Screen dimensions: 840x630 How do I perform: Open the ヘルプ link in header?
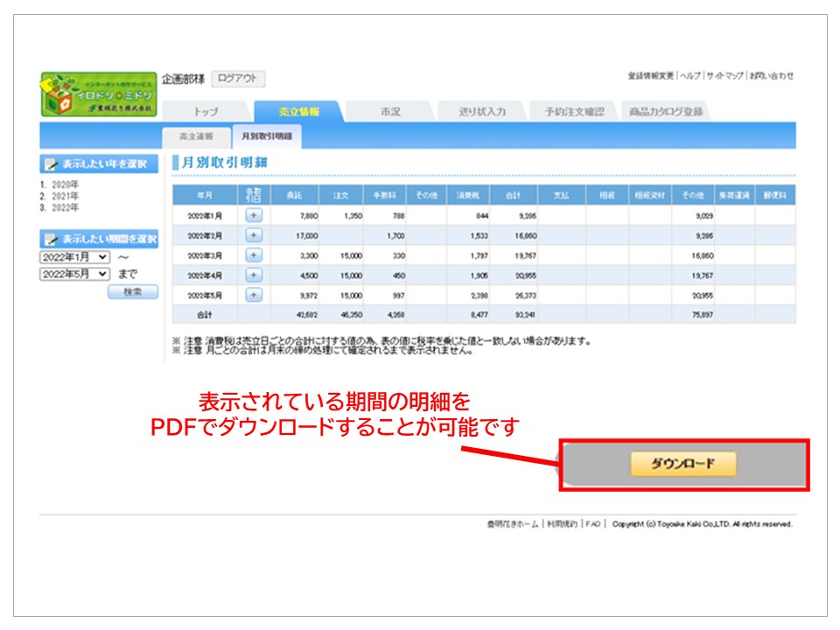click(690, 76)
